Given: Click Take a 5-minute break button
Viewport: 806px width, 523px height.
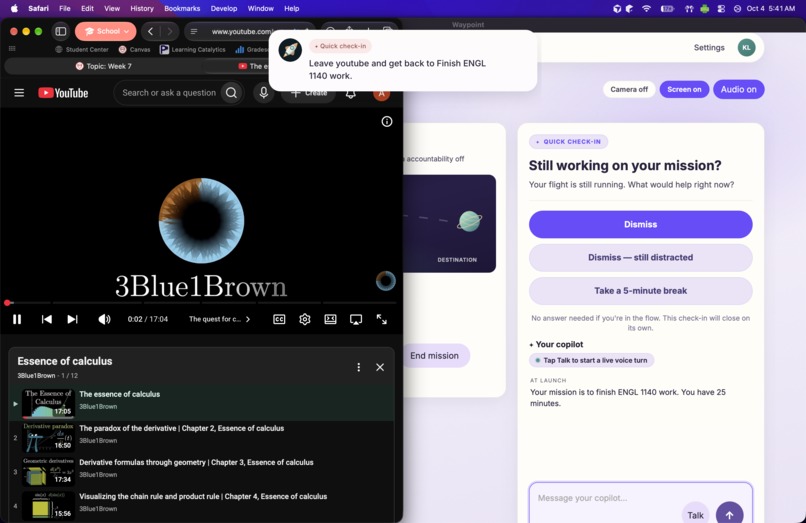Looking at the screenshot, I should tap(640, 291).
